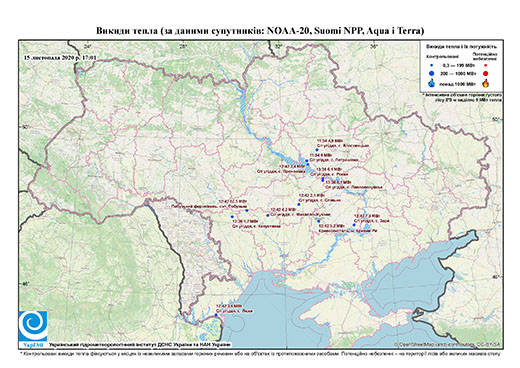Click the '12:42 7.9 МВт' label

click(x=368, y=216)
